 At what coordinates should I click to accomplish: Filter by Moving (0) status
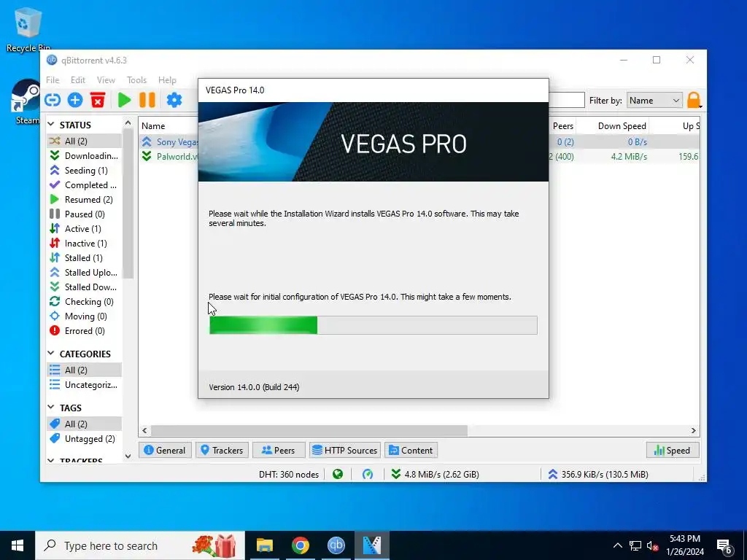click(x=85, y=316)
